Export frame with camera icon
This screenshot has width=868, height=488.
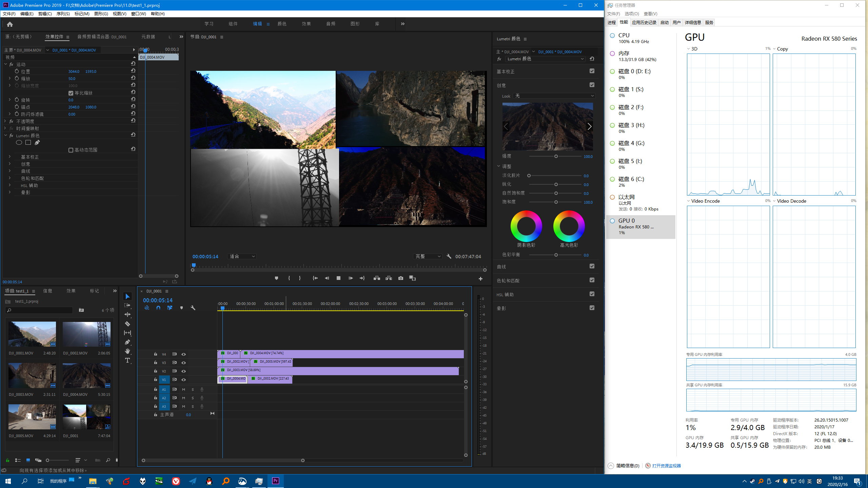401,278
